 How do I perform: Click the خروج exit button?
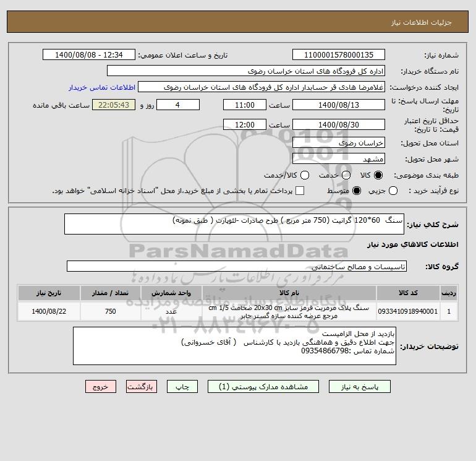pos(101,387)
